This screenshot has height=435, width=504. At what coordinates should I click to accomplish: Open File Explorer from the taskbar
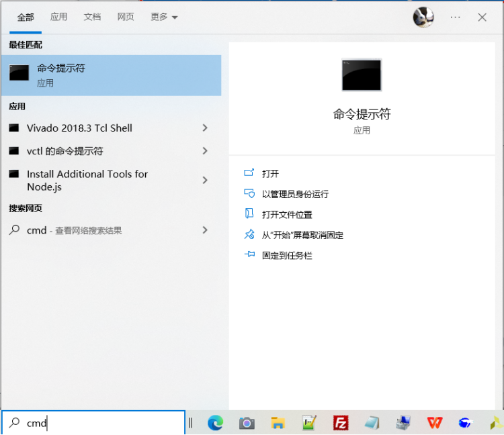click(x=278, y=423)
